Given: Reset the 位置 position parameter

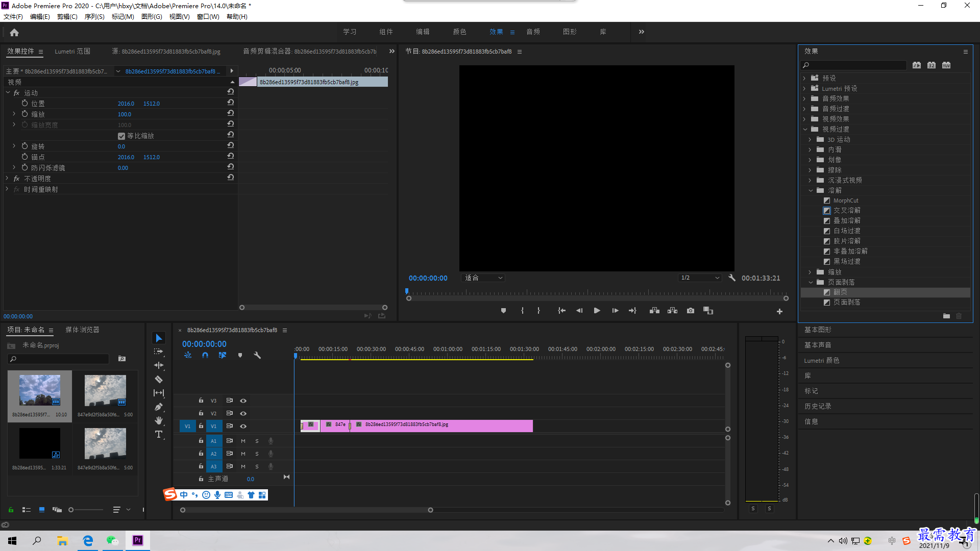Looking at the screenshot, I should tap(231, 103).
